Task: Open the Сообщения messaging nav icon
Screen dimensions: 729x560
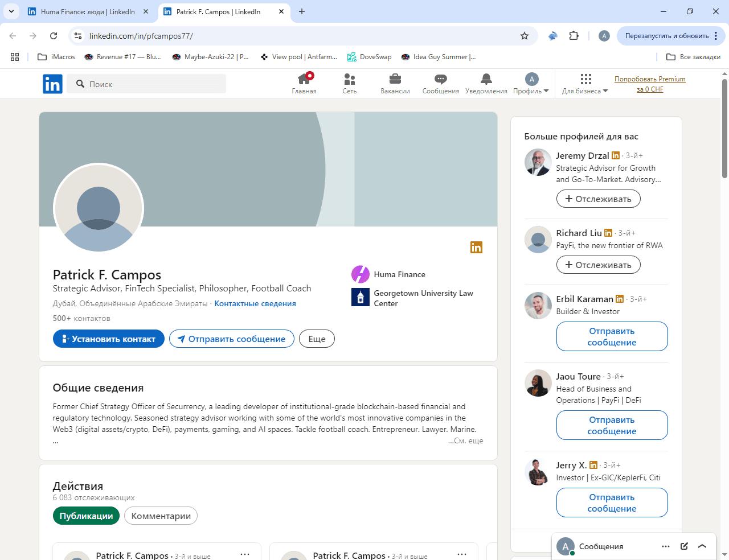Action: coord(441,84)
